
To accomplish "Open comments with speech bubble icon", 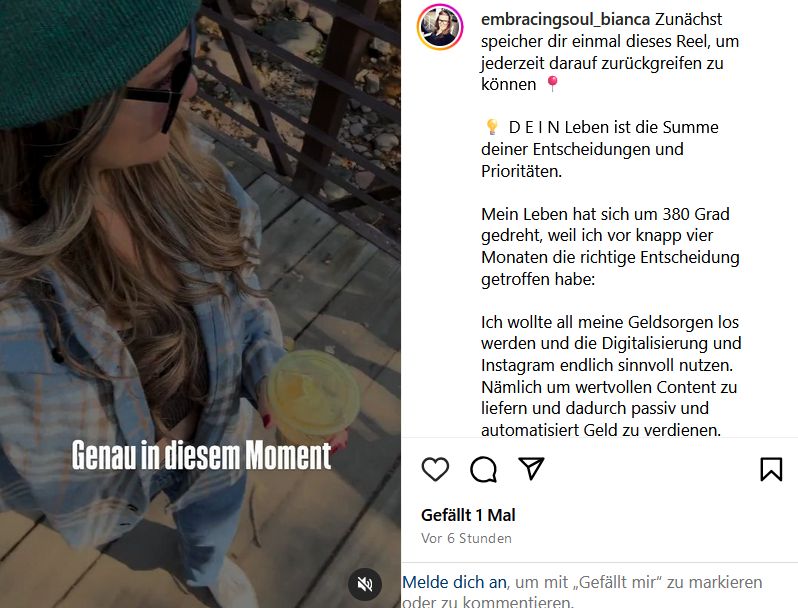I will tap(483, 469).
